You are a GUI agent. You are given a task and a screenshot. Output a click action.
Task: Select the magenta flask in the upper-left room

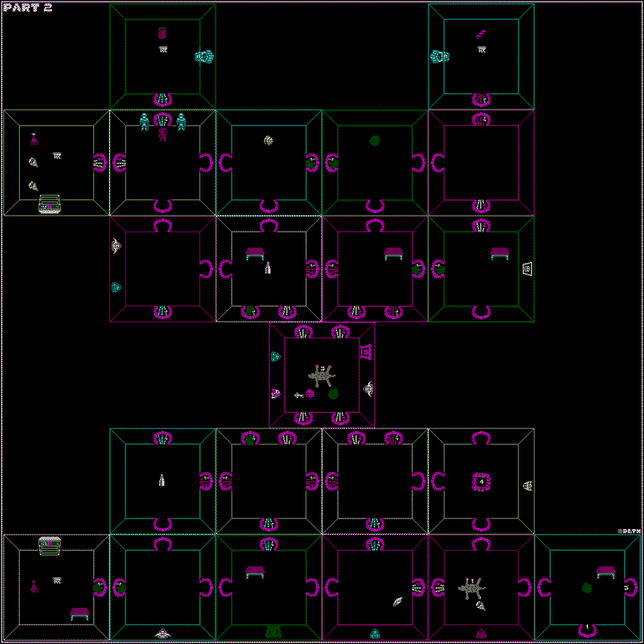(x=34, y=139)
